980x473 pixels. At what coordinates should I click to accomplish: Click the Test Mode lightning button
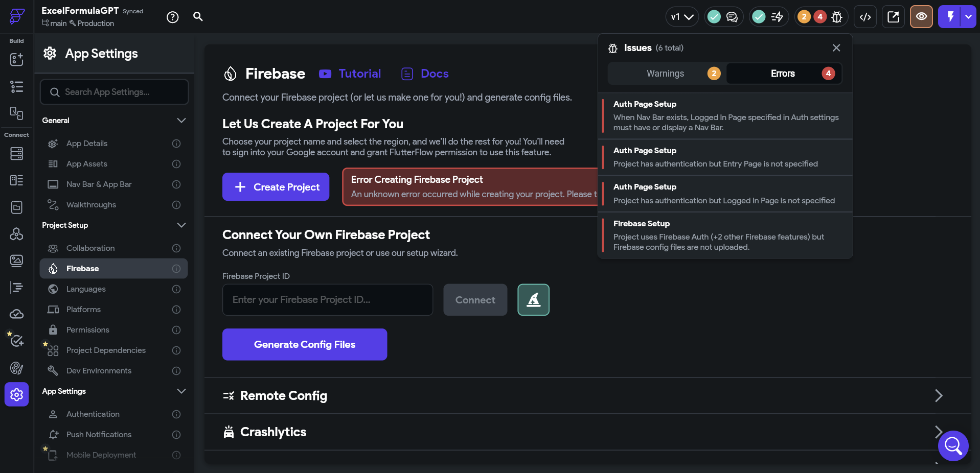coord(950,17)
